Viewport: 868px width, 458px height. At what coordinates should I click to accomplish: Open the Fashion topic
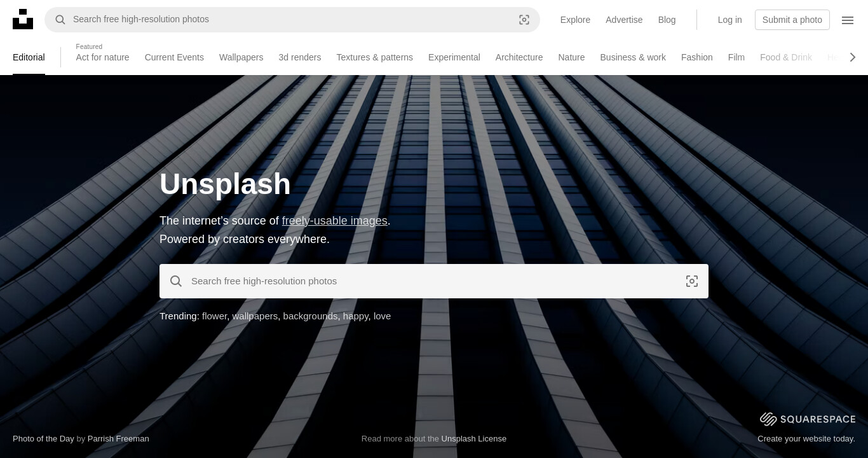click(x=696, y=57)
